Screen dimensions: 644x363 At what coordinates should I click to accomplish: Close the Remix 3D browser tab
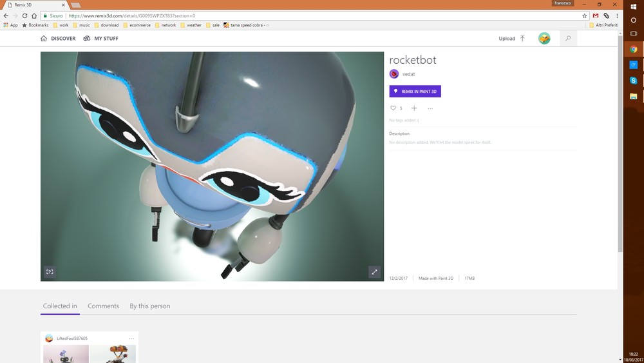63,5
